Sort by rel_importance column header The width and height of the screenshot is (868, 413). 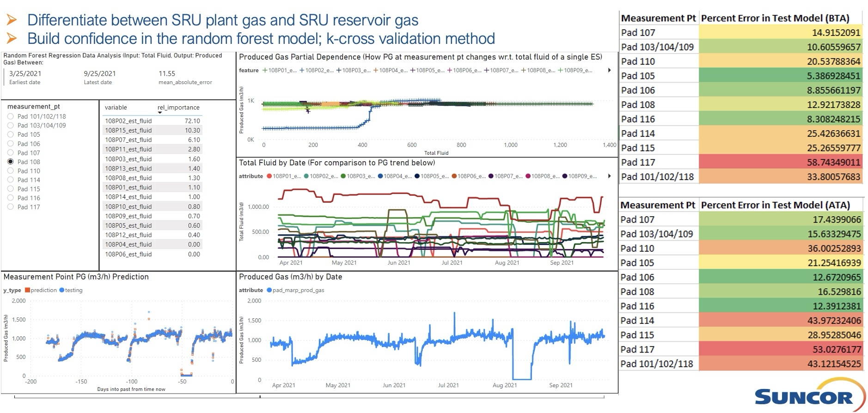[x=178, y=108]
